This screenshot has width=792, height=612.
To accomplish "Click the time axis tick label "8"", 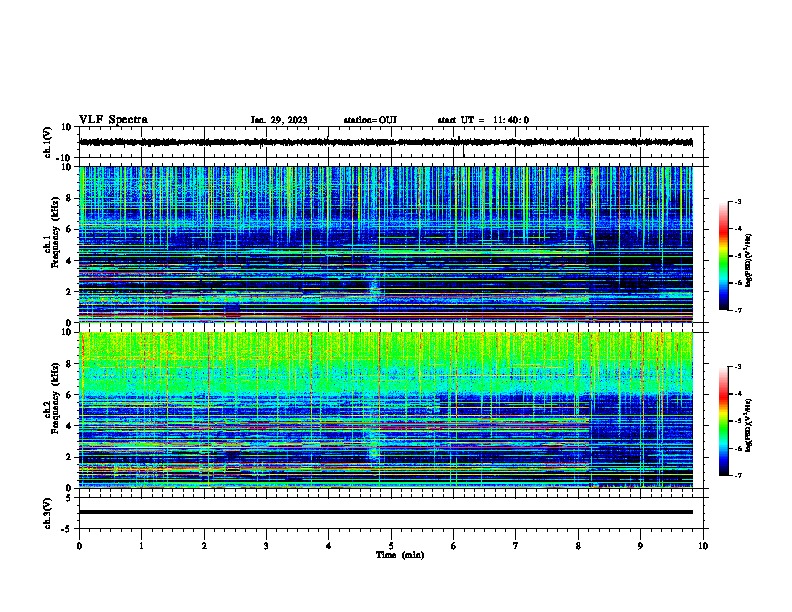I will [x=578, y=546].
